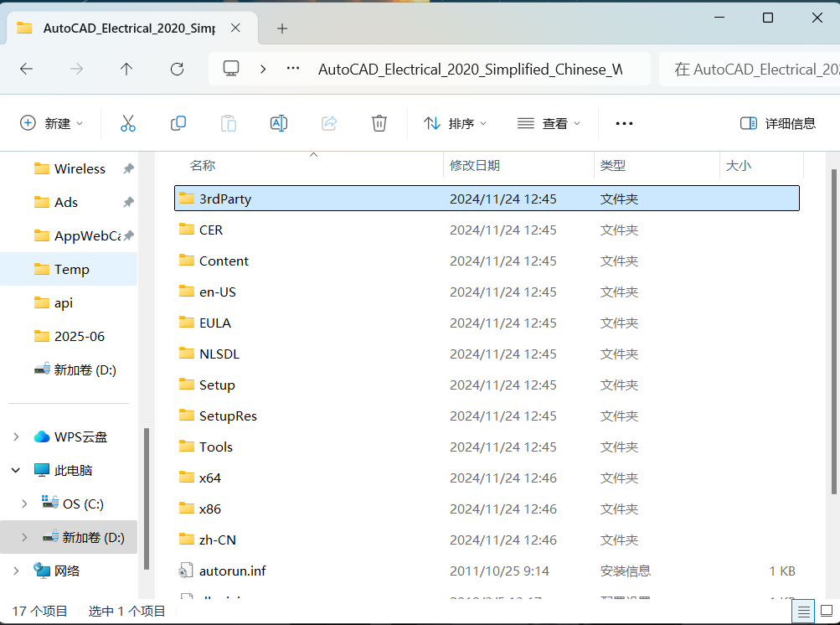Screen dimensions: 840x625
Task: Click the Cut scissors icon
Action: (127, 123)
